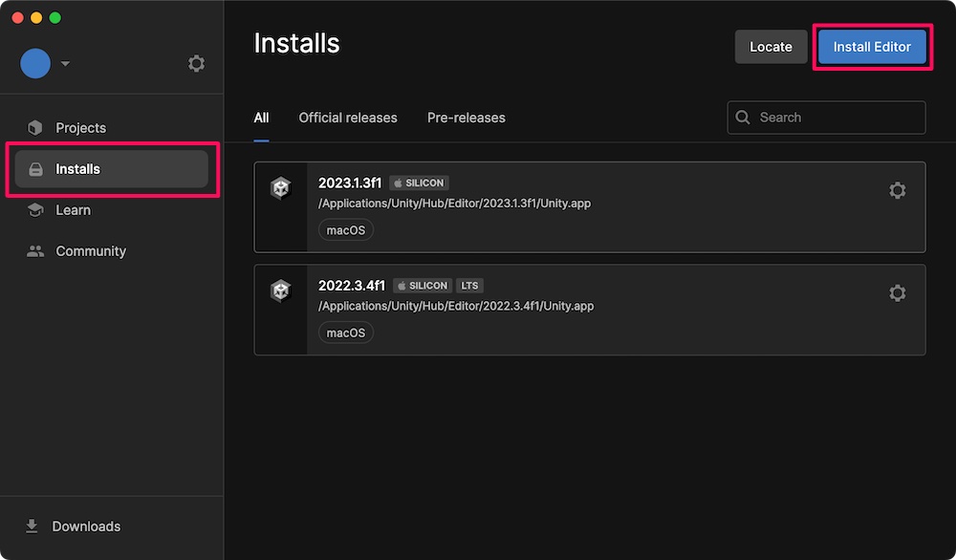This screenshot has height=560, width=956.
Task: Click Unity cube icon of 2022.3.4f1
Action: click(280, 291)
